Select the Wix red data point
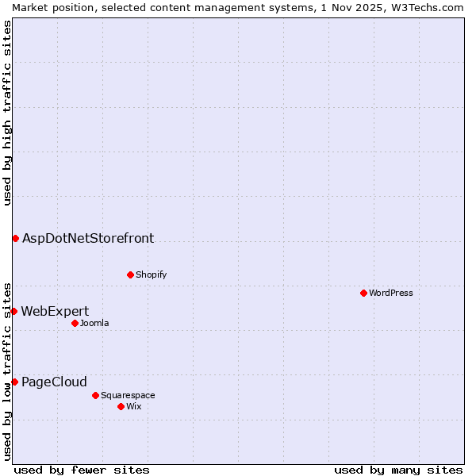The image size is (476, 476). point(121,406)
